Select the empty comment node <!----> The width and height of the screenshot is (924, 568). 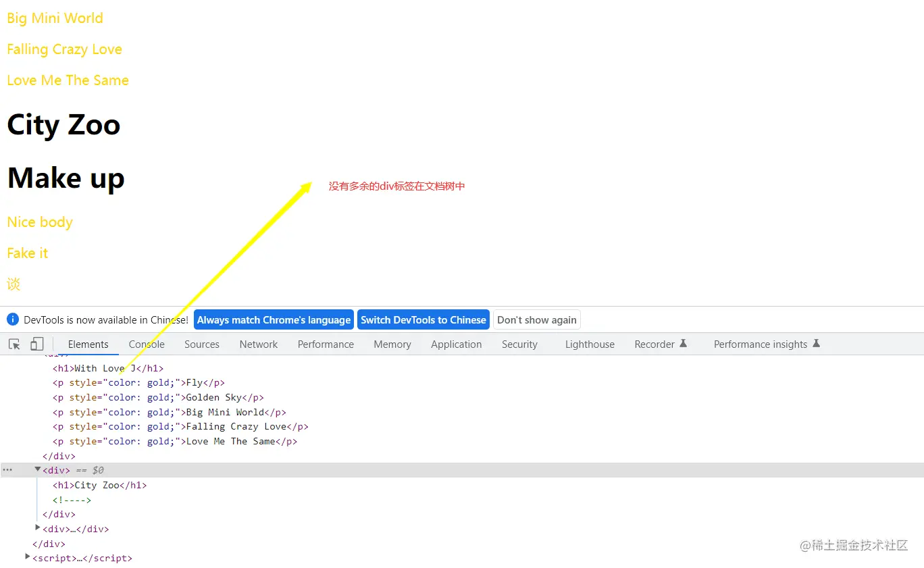[72, 500]
